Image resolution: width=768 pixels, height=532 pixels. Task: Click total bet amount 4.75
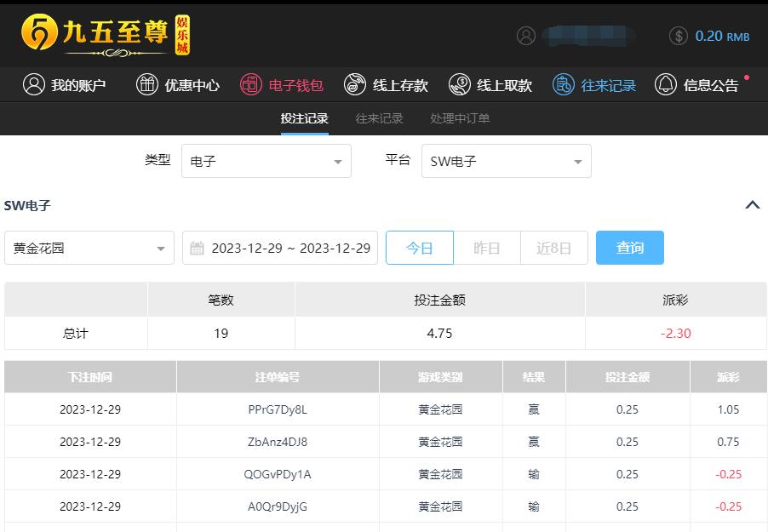pyautogui.click(x=439, y=333)
